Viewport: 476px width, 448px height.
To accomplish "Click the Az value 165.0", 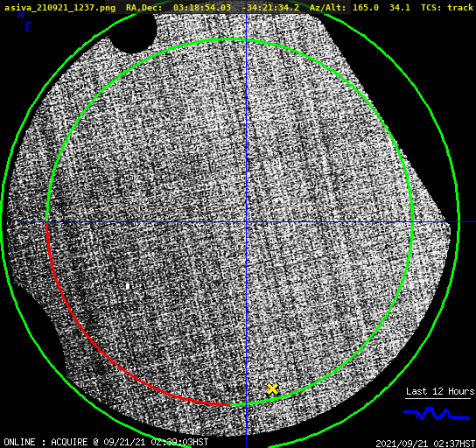I will (x=366, y=8).
